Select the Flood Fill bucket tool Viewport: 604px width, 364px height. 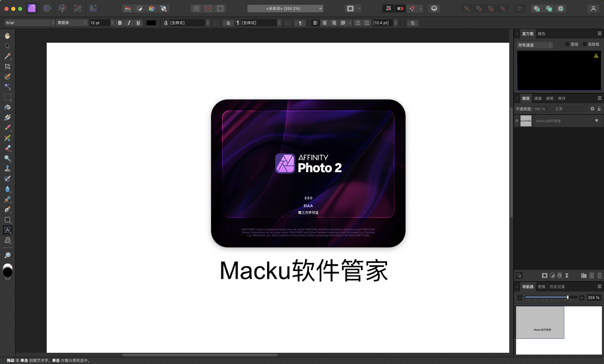click(x=7, y=107)
